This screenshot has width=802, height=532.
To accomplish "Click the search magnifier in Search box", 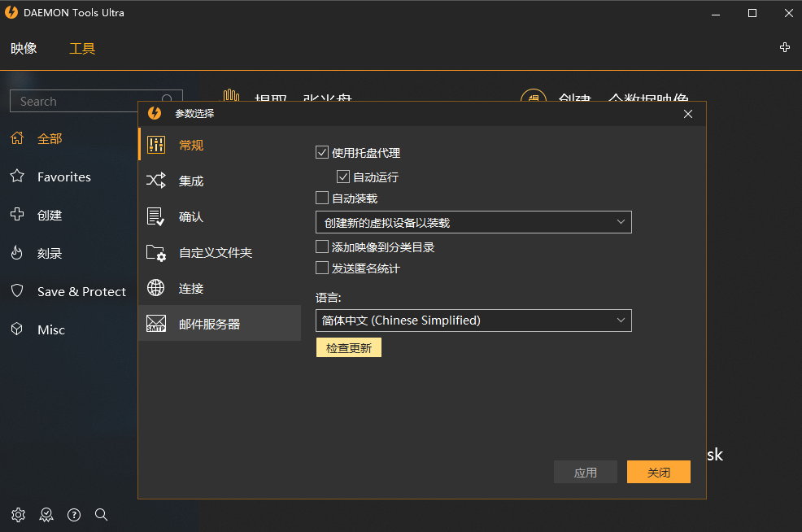I will (x=167, y=98).
